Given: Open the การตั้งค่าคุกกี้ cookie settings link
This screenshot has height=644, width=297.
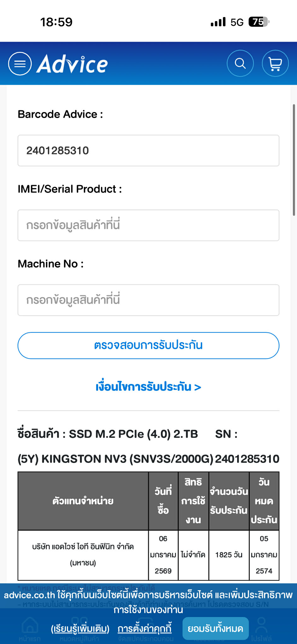Looking at the screenshot, I should click(145, 629).
